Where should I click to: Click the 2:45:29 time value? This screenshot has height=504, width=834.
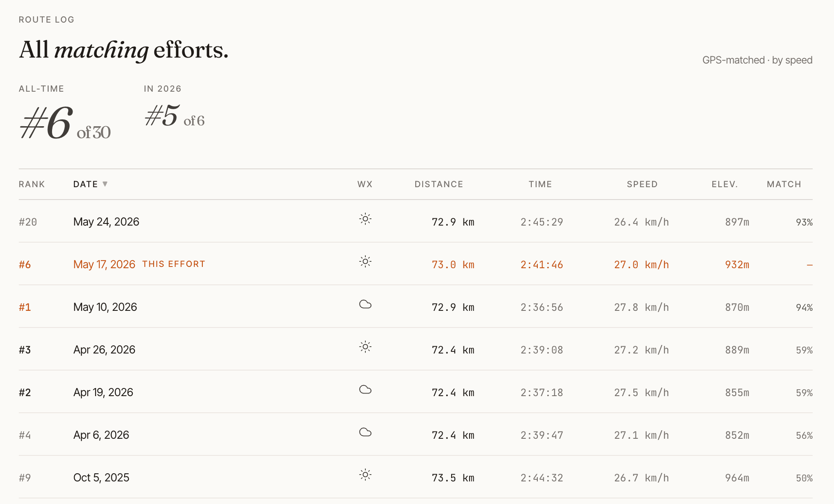coord(542,222)
